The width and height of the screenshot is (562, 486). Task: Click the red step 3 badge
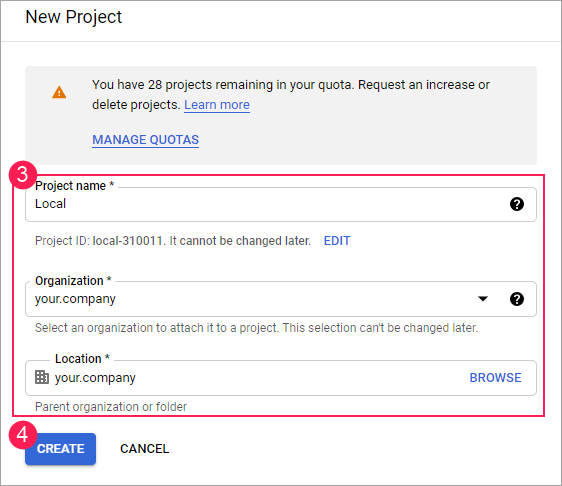click(23, 175)
